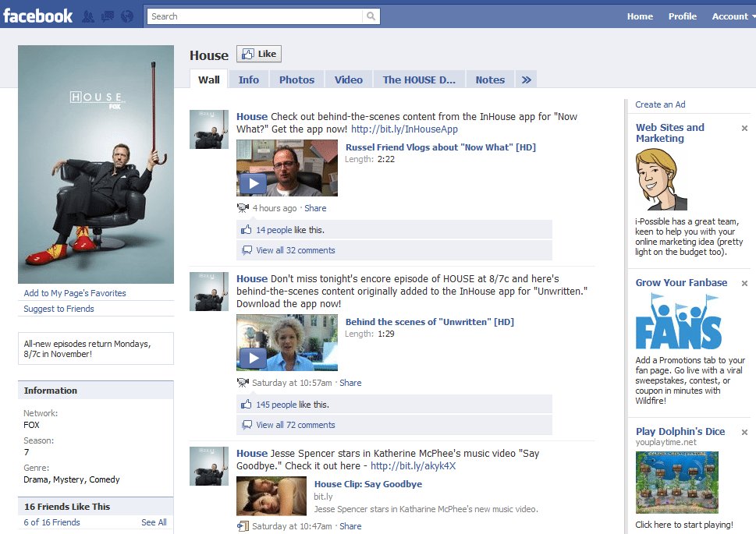
Task: Open the Notes tab
Action: pyautogui.click(x=490, y=80)
